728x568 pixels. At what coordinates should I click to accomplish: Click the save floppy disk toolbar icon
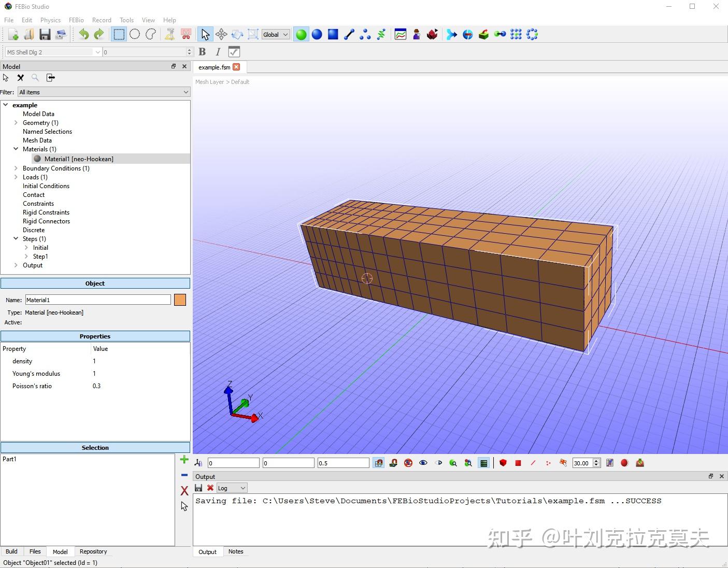[x=45, y=35]
